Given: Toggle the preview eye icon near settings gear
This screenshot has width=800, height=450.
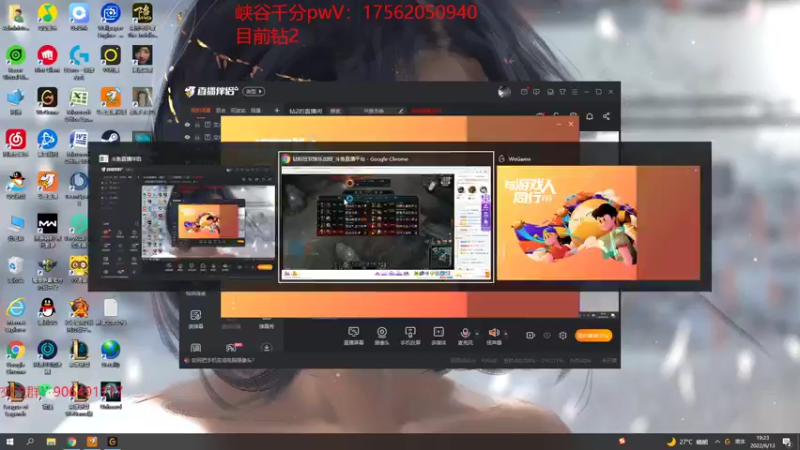Looking at the screenshot, I should 546,335.
